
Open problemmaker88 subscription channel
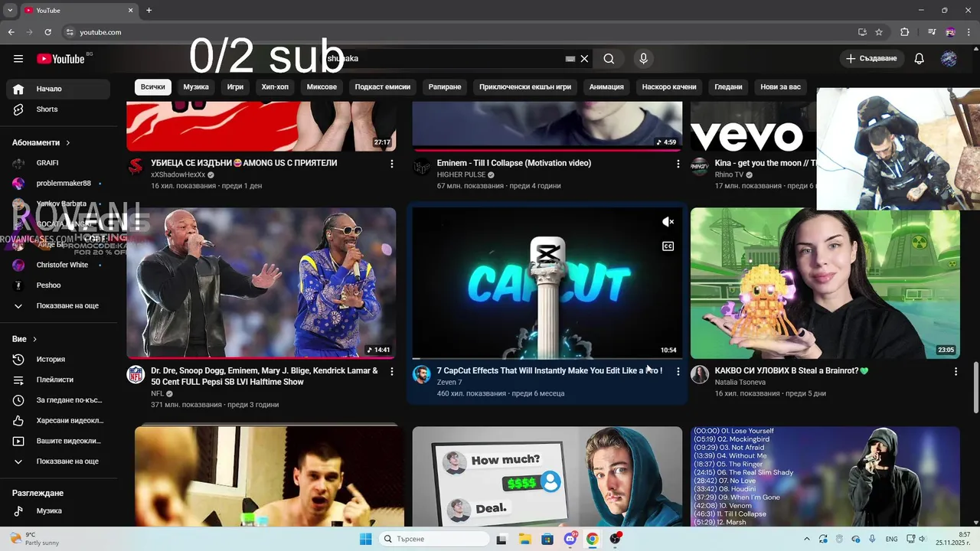(x=58, y=184)
